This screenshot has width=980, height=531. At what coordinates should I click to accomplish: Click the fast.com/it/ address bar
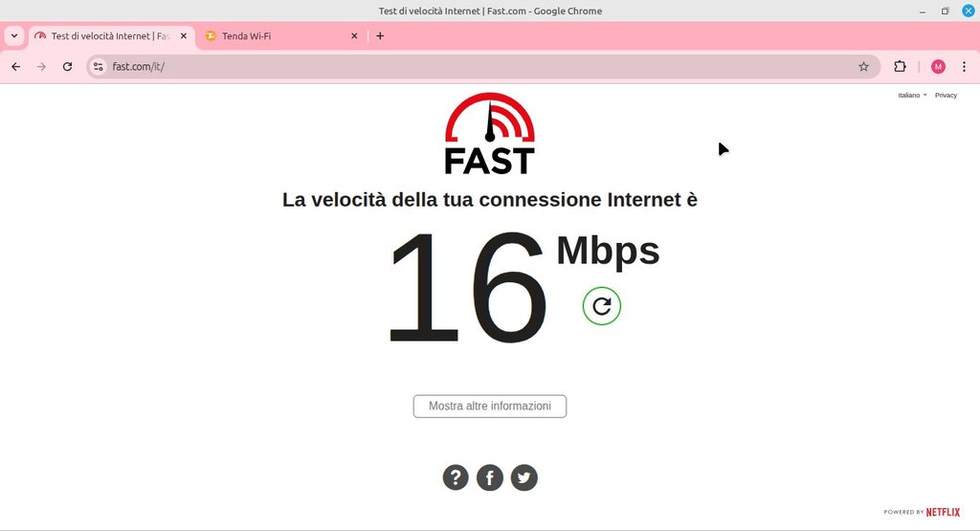coord(481,66)
